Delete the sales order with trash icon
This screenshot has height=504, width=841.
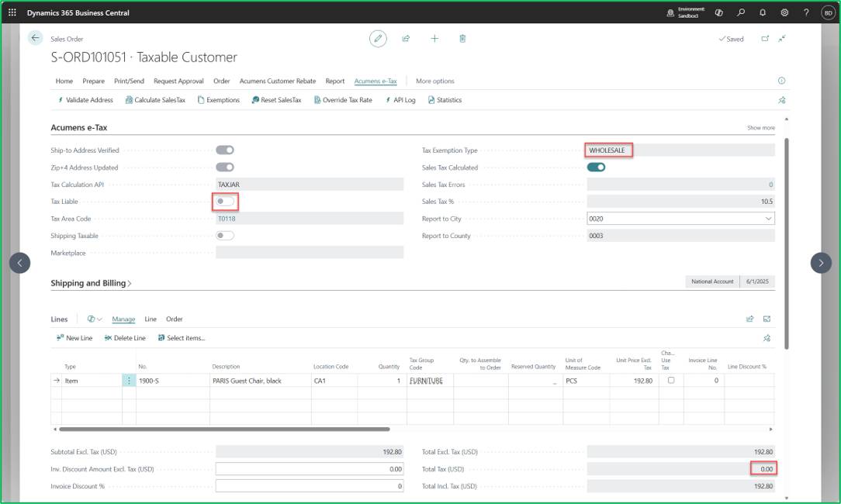pyautogui.click(x=462, y=39)
